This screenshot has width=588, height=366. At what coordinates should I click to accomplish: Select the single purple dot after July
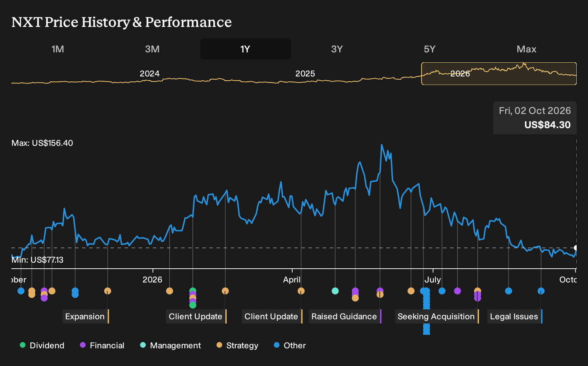click(457, 291)
